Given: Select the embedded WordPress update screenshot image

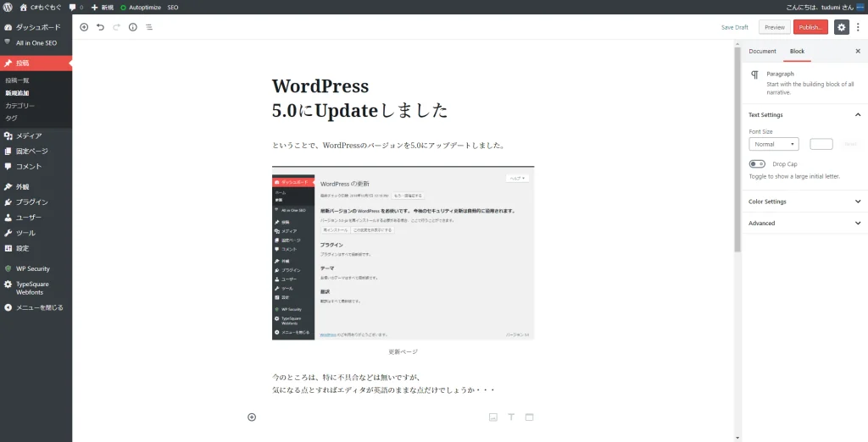Looking at the screenshot, I should [403, 253].
